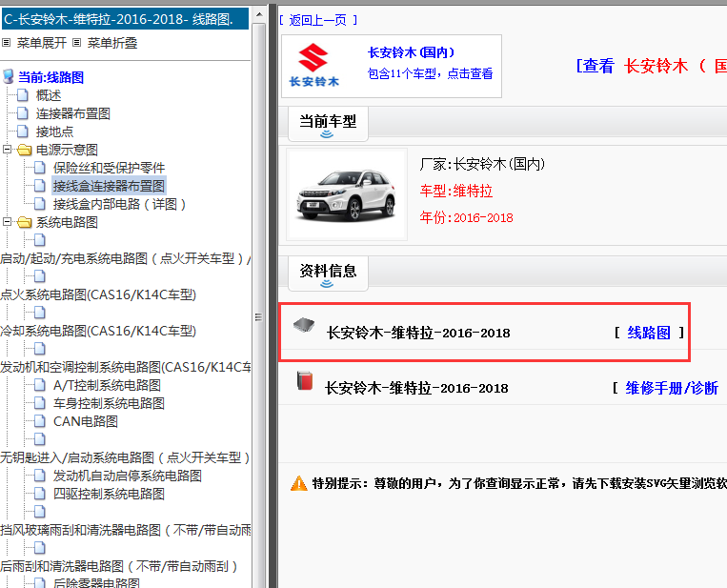
Task: Click the page icon beside 概述
Action: pos(23,95)
